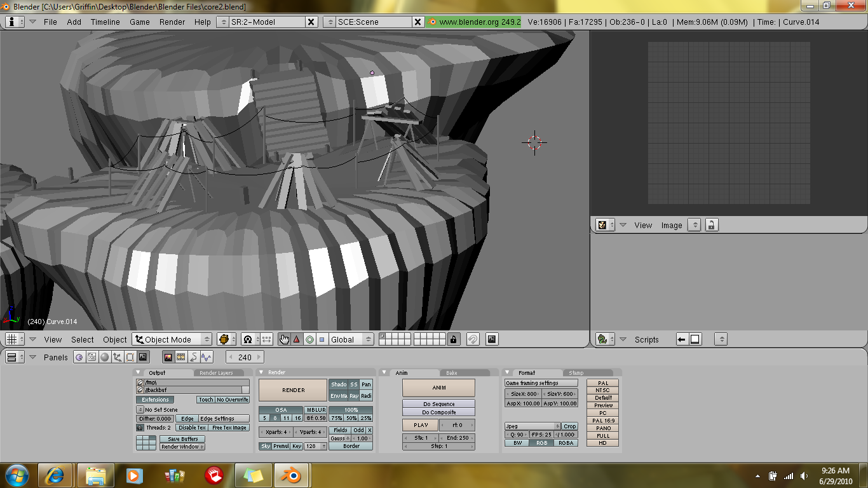Toggle the Touch option

pos(206,400)
